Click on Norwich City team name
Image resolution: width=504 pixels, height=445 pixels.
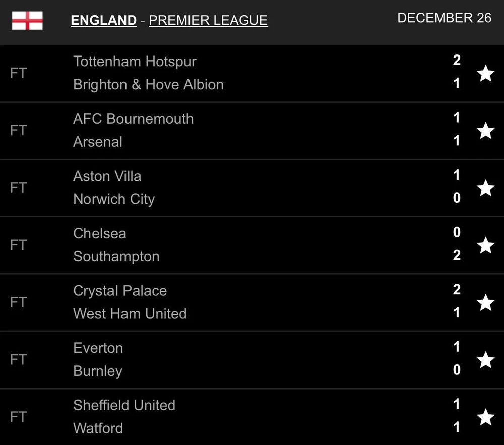point(114,199)
